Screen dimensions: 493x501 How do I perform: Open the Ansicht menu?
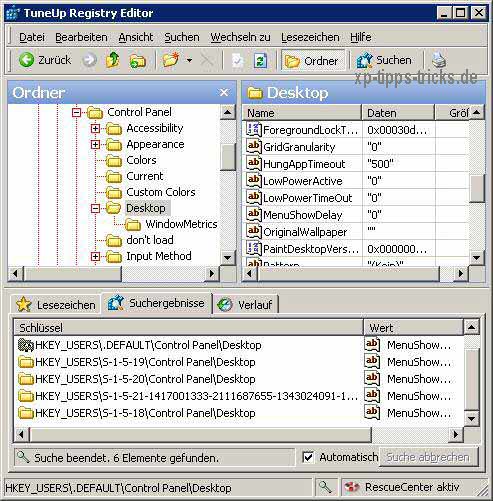(136, 37)
